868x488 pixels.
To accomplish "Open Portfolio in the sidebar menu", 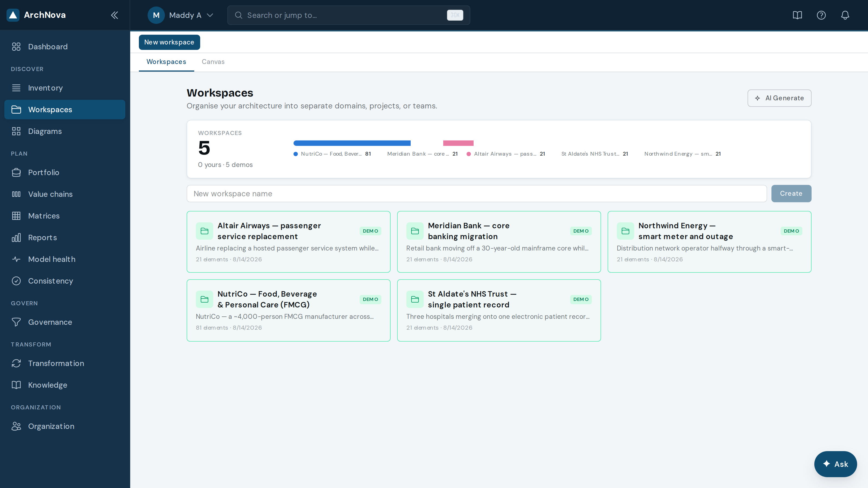I will pos(65,172).
